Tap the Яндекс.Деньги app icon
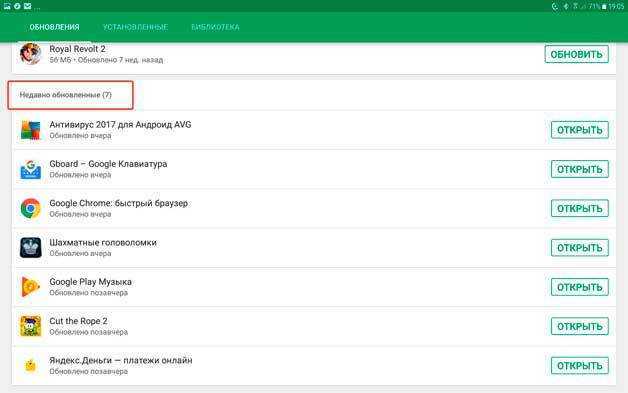Viewport: 628px width, 393px height. 30,366
